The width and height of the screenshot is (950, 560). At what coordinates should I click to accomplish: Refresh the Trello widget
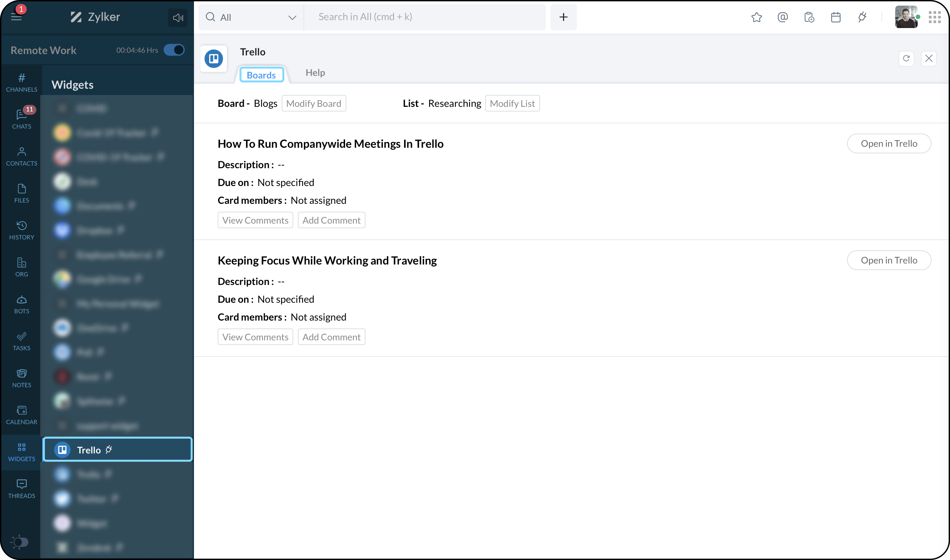pos(906,58)
